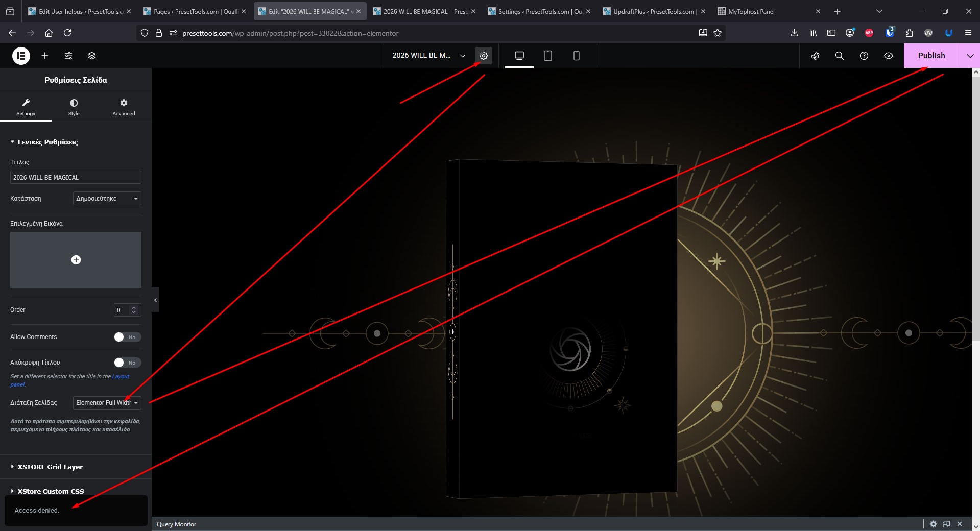Viewport: 980px width, 531px height.
Task: Open the browser library icon
Action: [x=813, y=33]
